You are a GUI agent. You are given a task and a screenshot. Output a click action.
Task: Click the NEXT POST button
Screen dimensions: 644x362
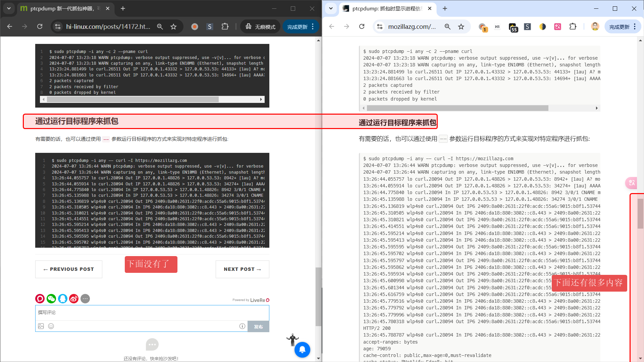(x=242, y=269)
